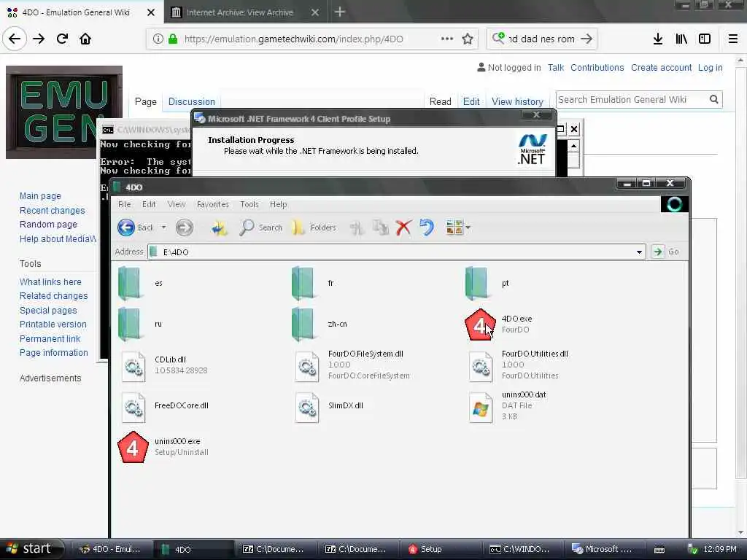
Task: Go back in the Firefox browser
Action: pyautogui.click(x=15, y=39)
